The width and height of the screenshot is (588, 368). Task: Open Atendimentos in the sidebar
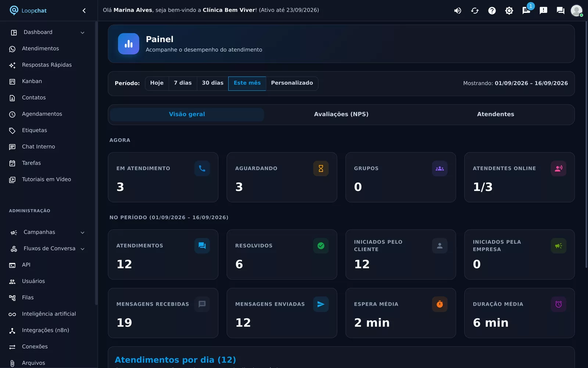pos(48,49)
